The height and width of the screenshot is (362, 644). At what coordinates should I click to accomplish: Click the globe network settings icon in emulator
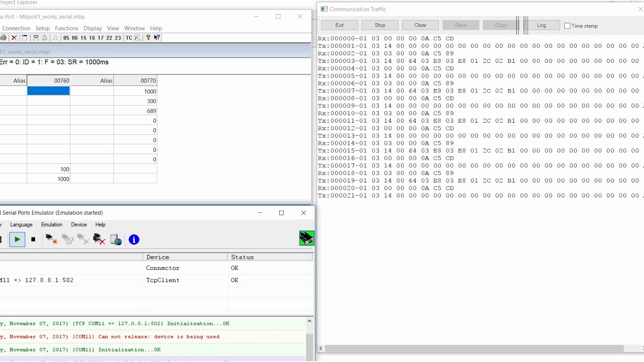pyautogui.click(x=116, y=240)
